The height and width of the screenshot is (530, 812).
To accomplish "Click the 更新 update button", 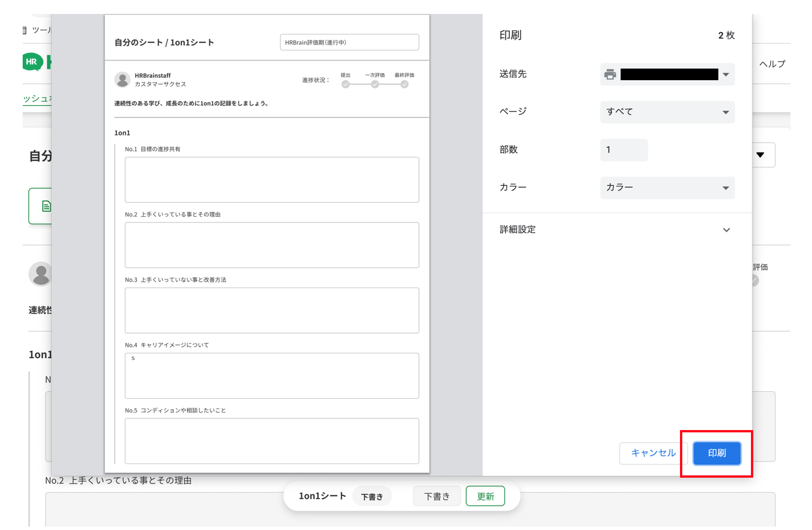I will 485,496.
